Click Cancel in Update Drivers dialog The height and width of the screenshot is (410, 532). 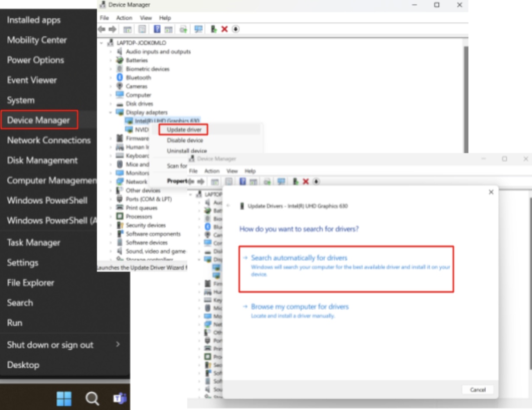478,390
